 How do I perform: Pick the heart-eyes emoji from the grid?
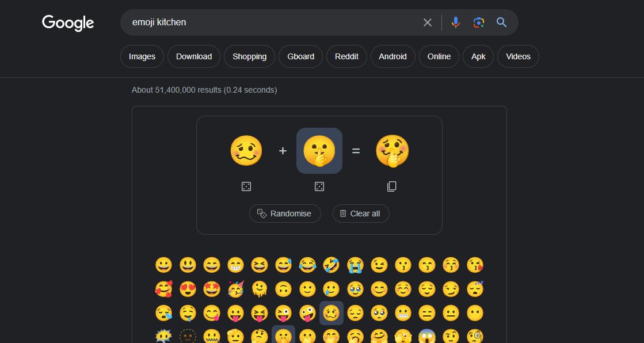click(187, 288)
